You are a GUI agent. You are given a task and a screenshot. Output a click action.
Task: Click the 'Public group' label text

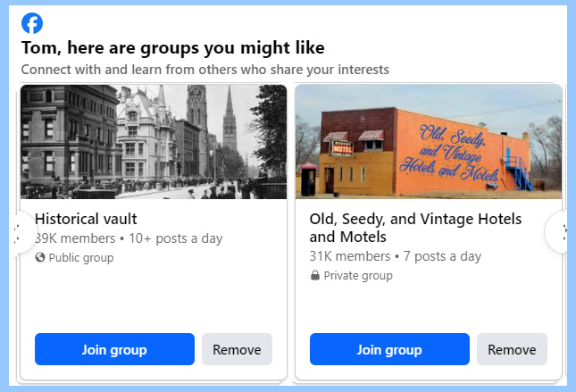[81, 258]
